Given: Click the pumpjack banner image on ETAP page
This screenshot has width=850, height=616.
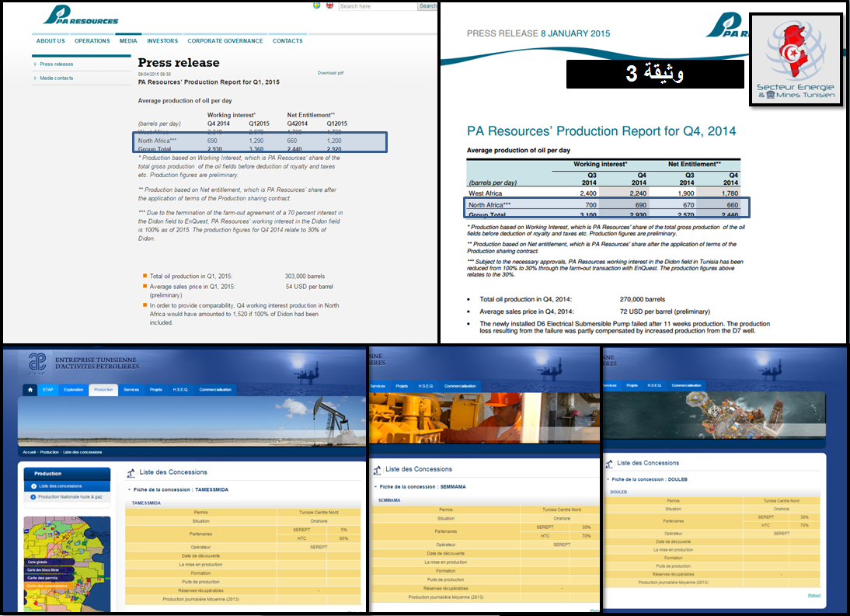Looking at the screenshot, I should [x=192, y=421].
